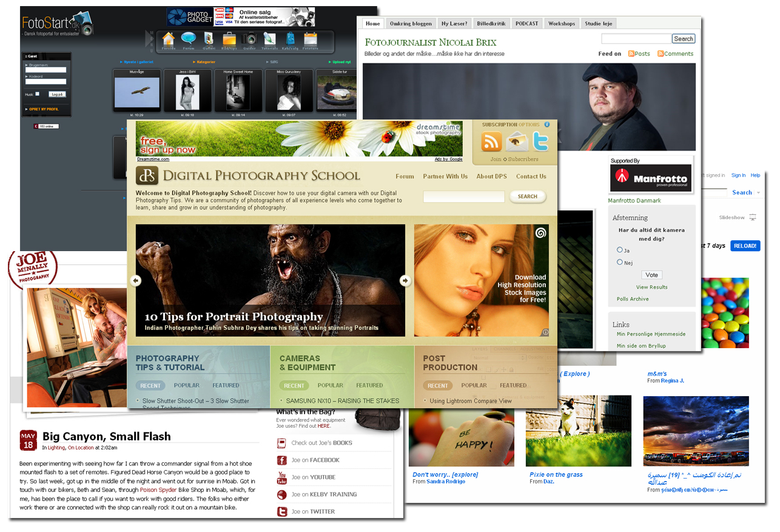This screenshot has height=532, width=780.
Task: Click the Digital Photography School search field
Action: click(463, 197)
